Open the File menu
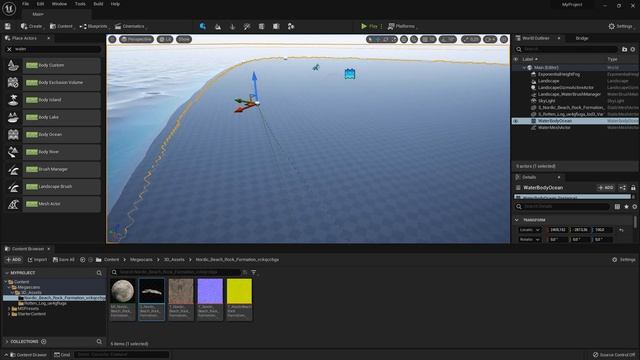640x360 pixels. 25,4
